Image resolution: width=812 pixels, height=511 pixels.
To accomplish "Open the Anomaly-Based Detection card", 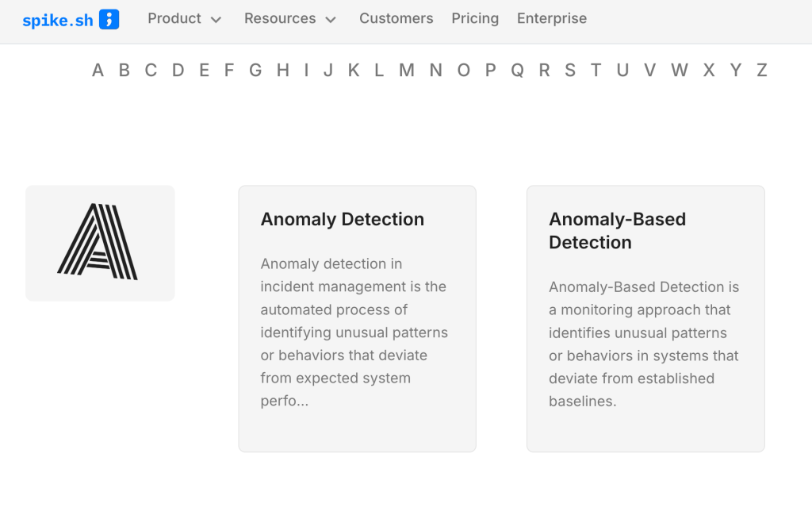I will pos(645,318).
